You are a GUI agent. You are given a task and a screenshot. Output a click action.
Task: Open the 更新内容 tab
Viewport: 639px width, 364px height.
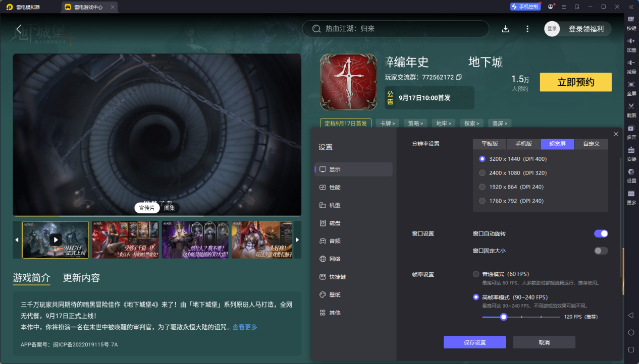[x=81, y=278]
